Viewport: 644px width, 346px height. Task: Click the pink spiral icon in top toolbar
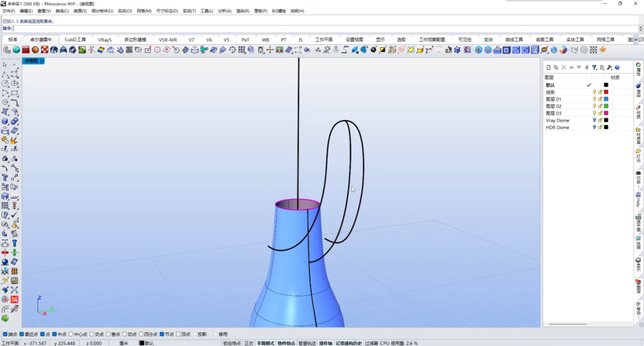click(401, 50)
